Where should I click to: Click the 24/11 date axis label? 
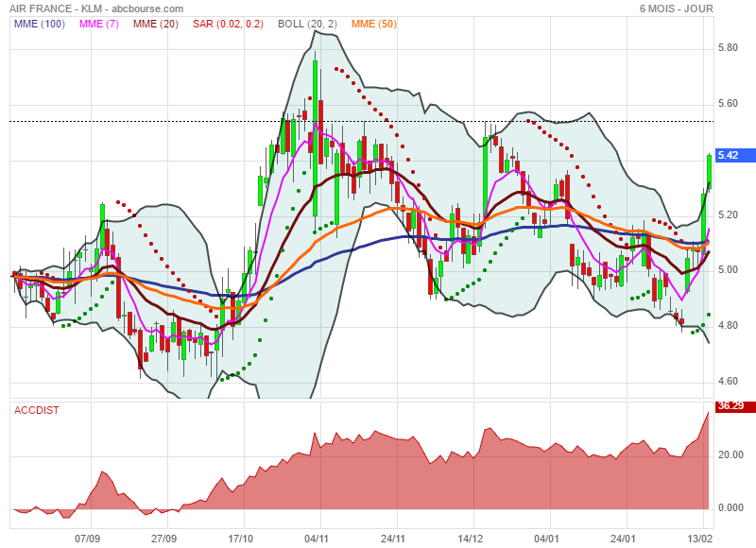pos(393,539)
